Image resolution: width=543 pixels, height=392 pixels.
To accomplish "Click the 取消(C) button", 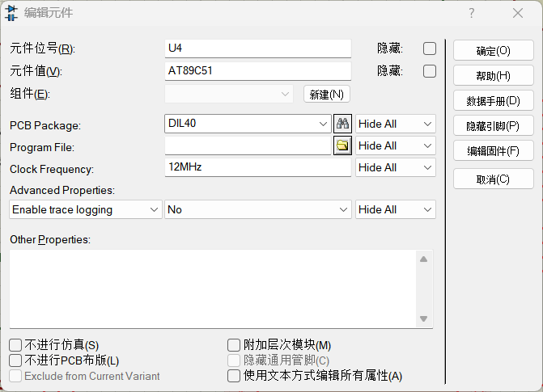I will coord(494,179).
